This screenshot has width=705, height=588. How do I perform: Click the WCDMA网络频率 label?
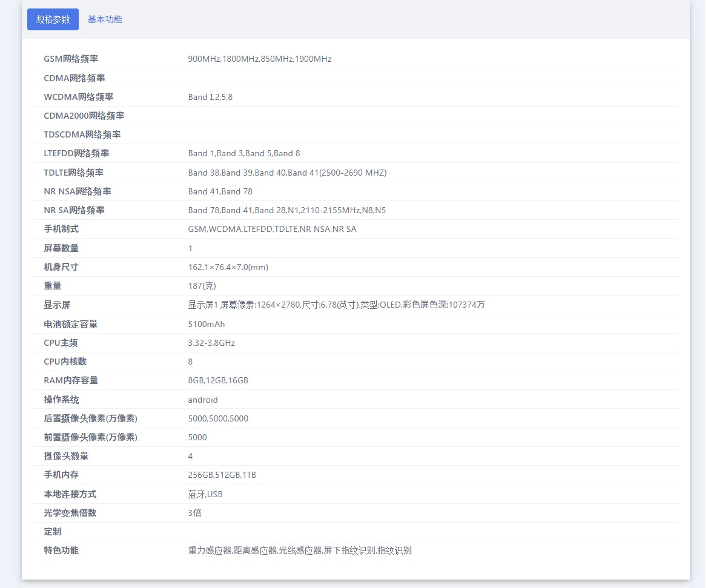78,97
